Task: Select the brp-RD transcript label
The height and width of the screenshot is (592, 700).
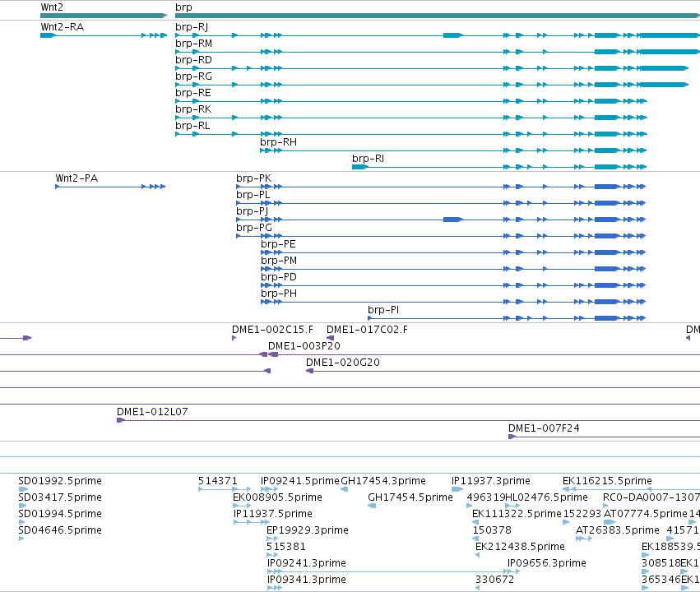Action: tap(193, 60)
